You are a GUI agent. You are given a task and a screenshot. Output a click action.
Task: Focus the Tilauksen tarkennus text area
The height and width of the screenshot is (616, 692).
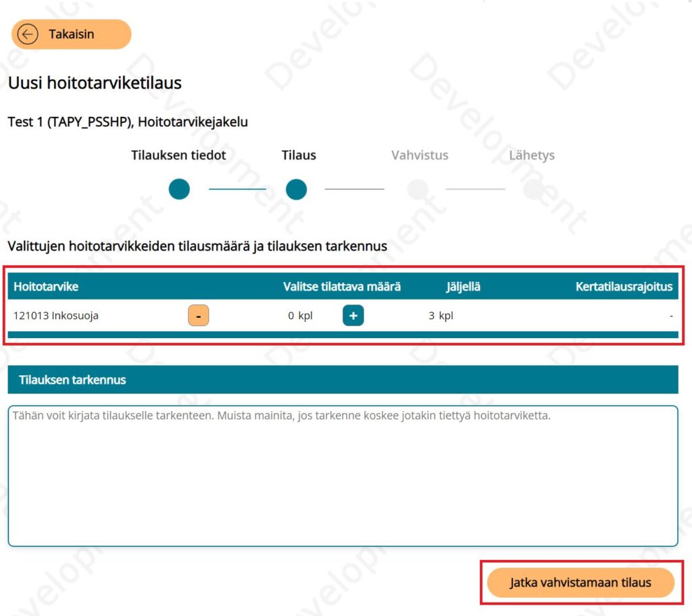point(343,475)
